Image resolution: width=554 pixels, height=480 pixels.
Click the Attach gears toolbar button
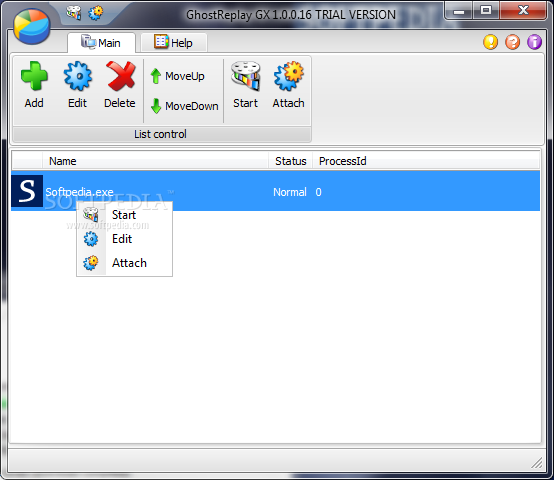pyautogui.click(x=288, y=85)
